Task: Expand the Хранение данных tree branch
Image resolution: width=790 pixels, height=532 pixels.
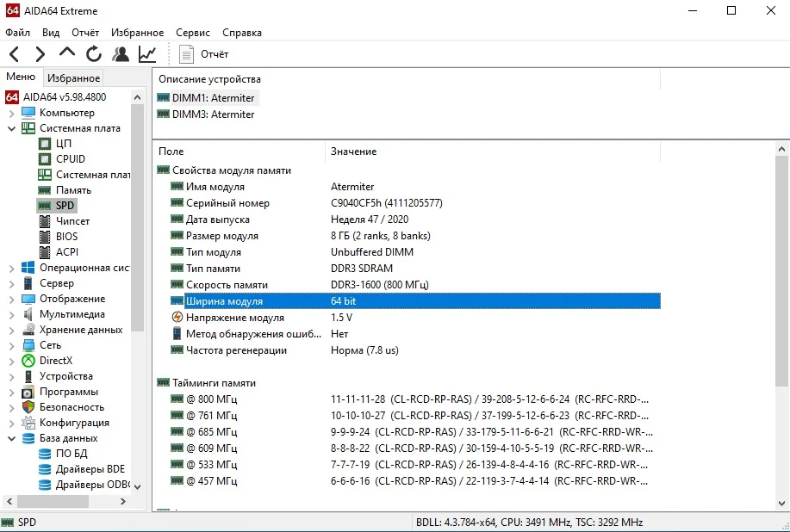Action: point(11,331)
